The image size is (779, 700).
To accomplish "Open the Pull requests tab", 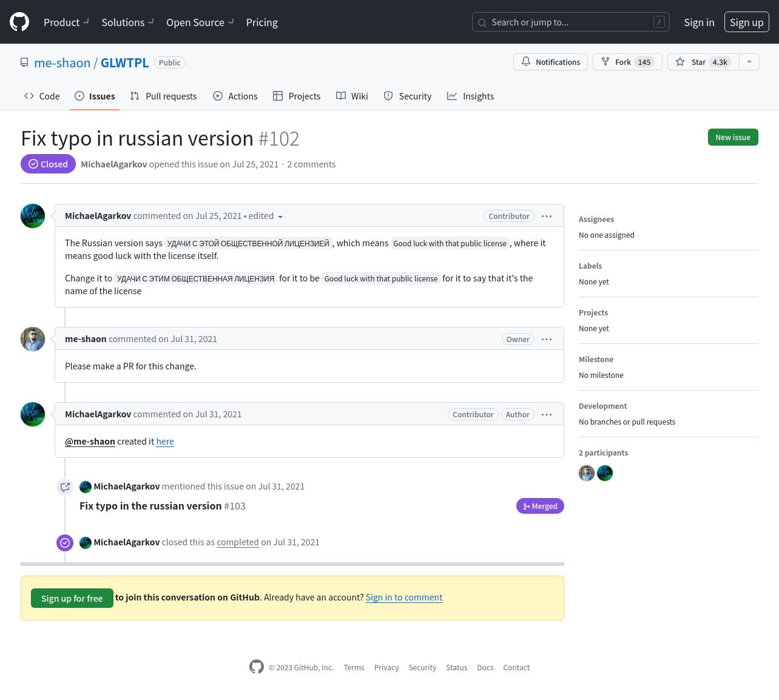I will pyautogui.click(x=163, y=96).
